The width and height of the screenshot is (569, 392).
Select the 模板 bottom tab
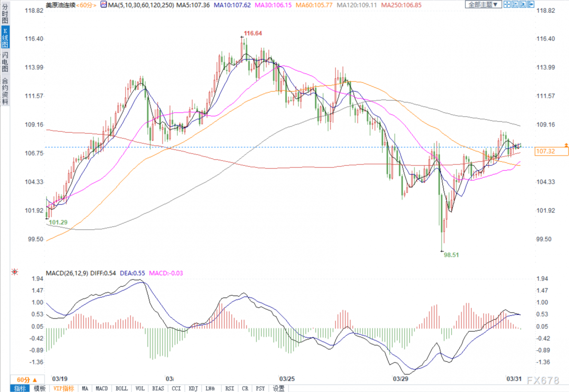click(x=40, y=388)
